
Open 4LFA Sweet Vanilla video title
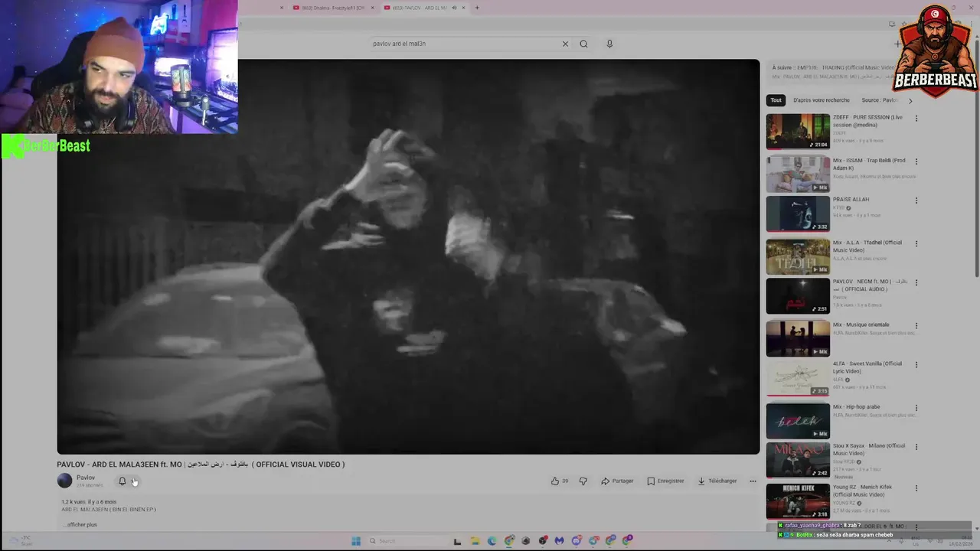[x=867, y=367]
